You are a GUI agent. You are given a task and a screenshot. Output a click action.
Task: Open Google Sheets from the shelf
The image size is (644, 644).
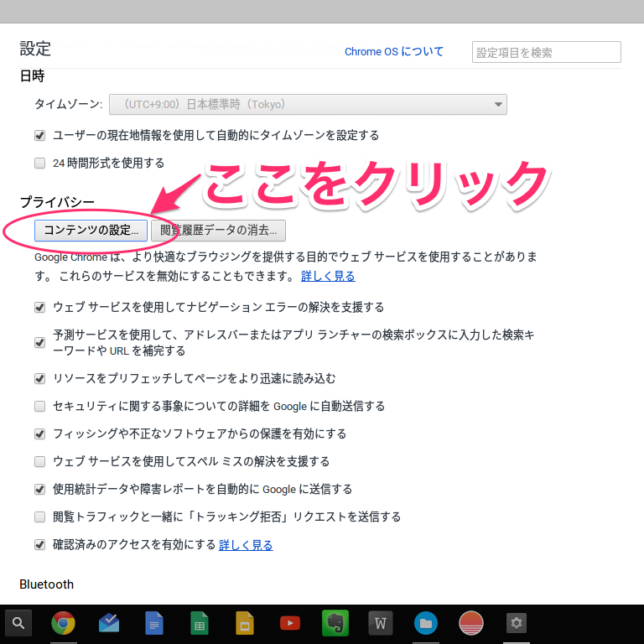pyautogui.click(x=200, y=623)
